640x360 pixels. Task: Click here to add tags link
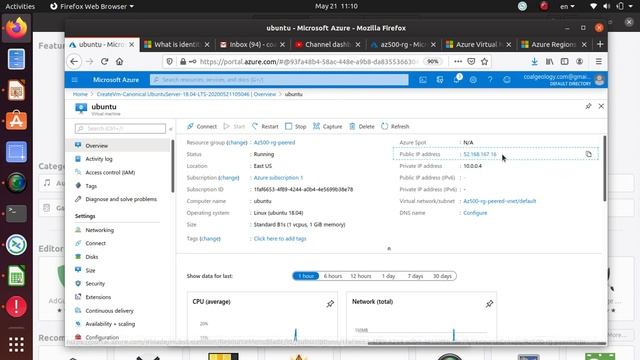point(280,239)
